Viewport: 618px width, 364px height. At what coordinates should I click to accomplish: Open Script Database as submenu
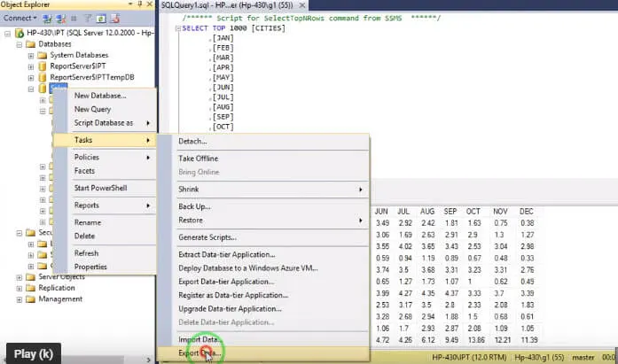tap(105, 123)
